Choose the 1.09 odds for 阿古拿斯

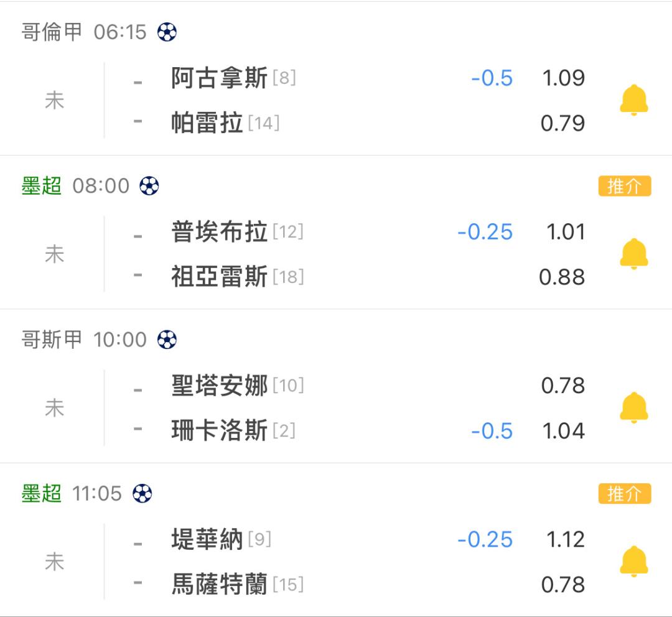click(563, 78)
